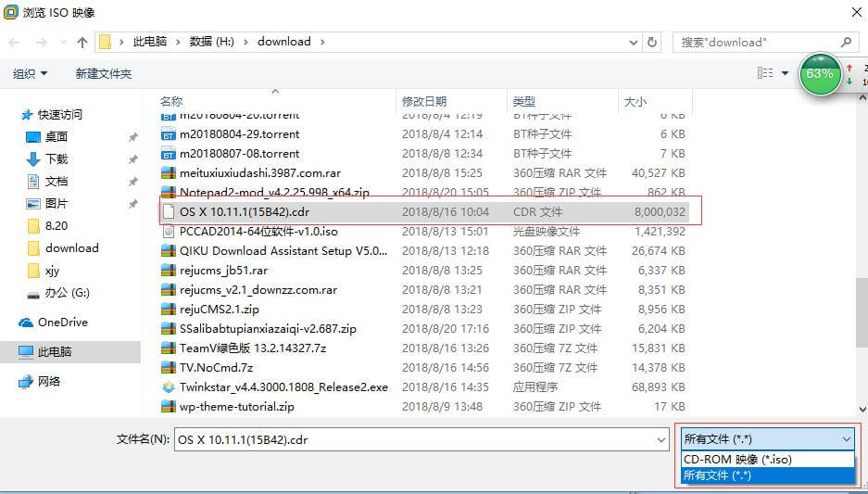Click 数据 (H:) in address breadcrumb

coord(212,42)
